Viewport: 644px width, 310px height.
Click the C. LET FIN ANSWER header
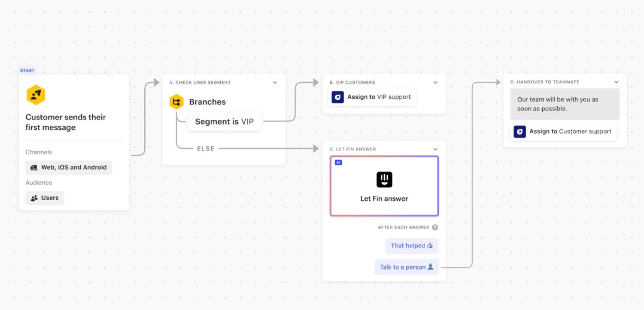coord(352,149)
